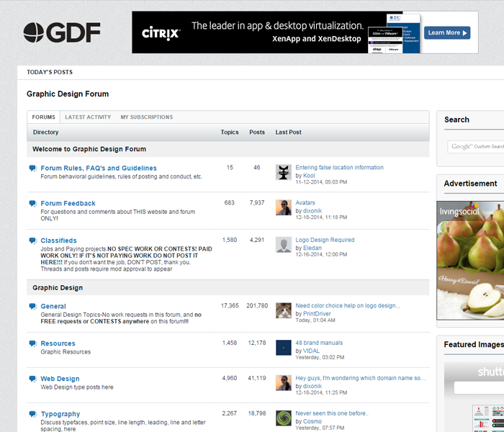Switch to My Subscriptions tab
Image resolution: width=504 pixels, height=432 pixels.
(147, 117)
